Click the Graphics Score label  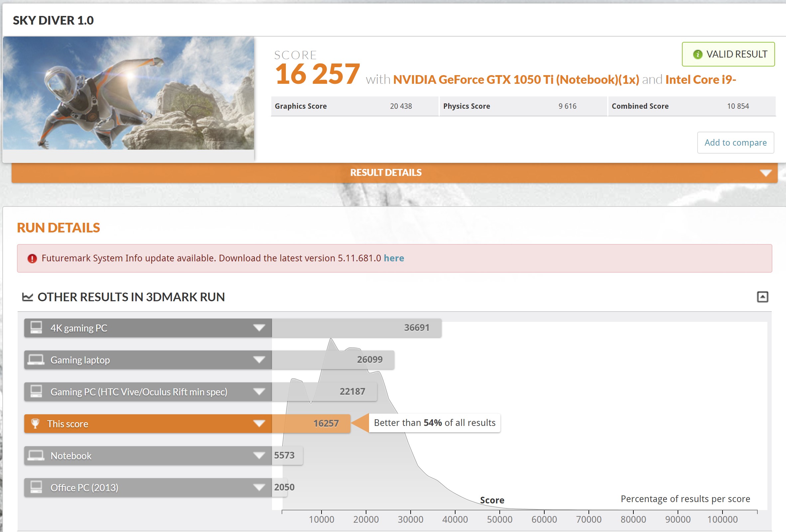[301, 106]
